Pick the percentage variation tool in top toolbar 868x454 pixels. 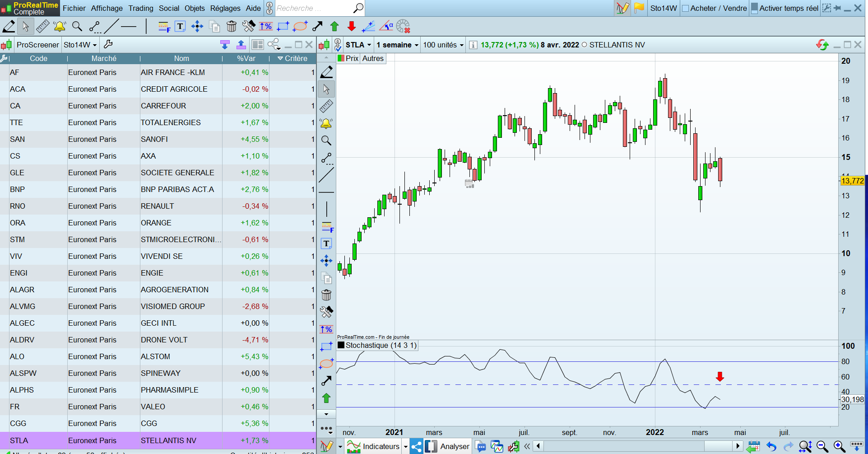266,27
